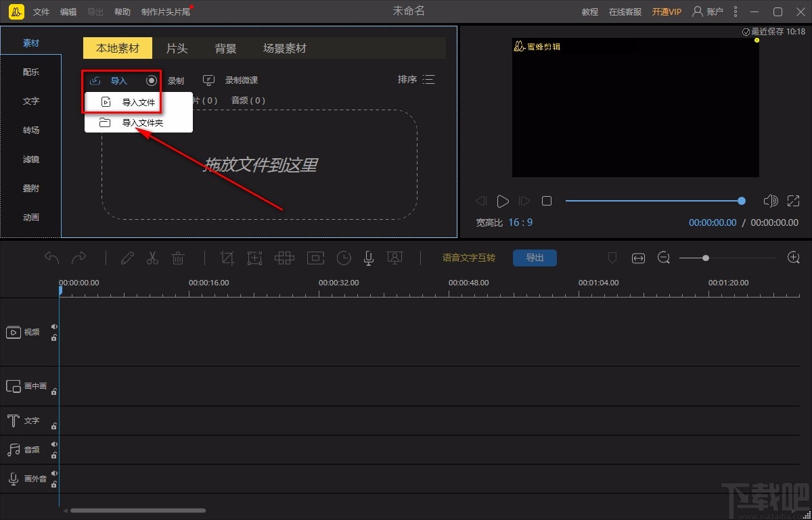Switch to the 背景 tab
This screenshot has width=812, height=520.
pyautogui.click(x=225, y=48)
